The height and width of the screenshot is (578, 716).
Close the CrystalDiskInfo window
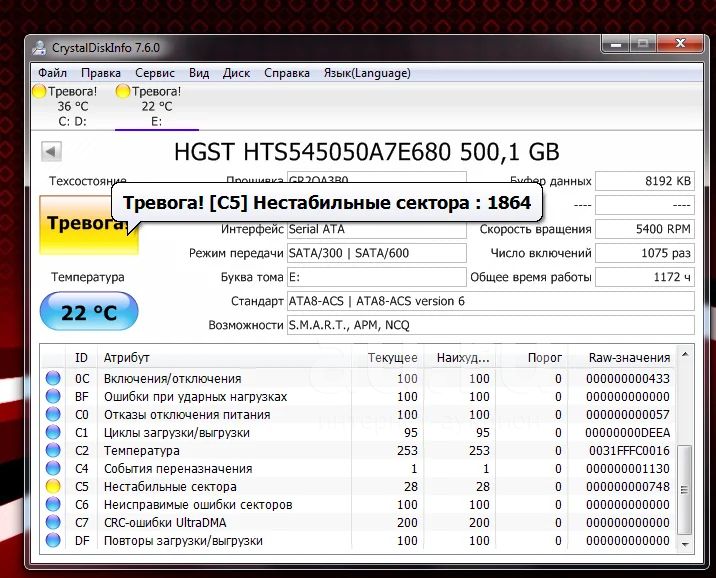[680, 44]
